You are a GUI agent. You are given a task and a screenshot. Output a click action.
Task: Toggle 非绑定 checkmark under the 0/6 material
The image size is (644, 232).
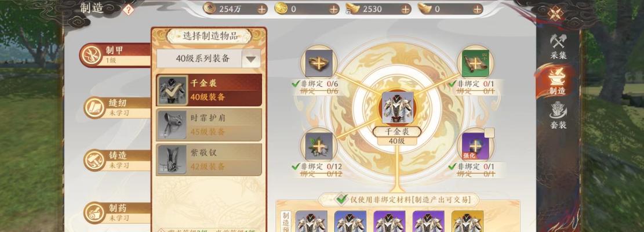296,84
